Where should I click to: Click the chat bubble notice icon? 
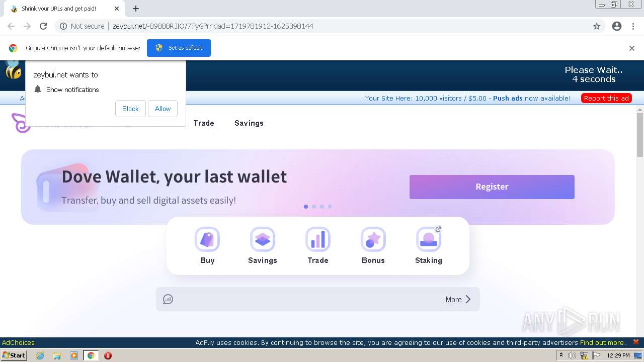click(168, 299)
